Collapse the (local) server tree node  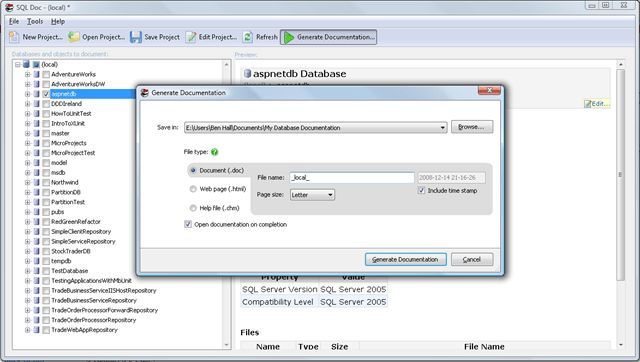[18, 64]
